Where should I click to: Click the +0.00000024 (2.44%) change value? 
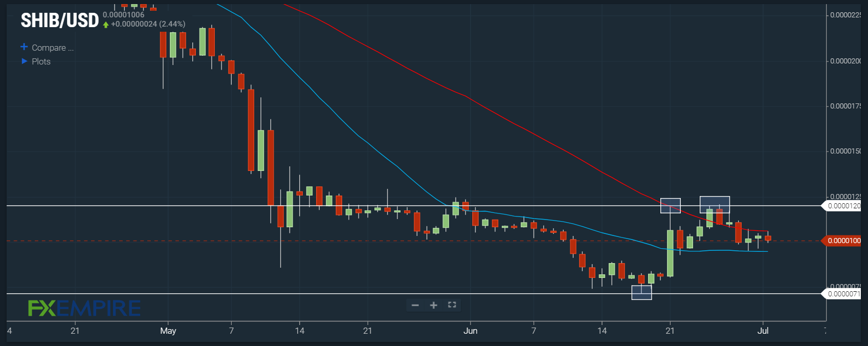tap(148, 24)
